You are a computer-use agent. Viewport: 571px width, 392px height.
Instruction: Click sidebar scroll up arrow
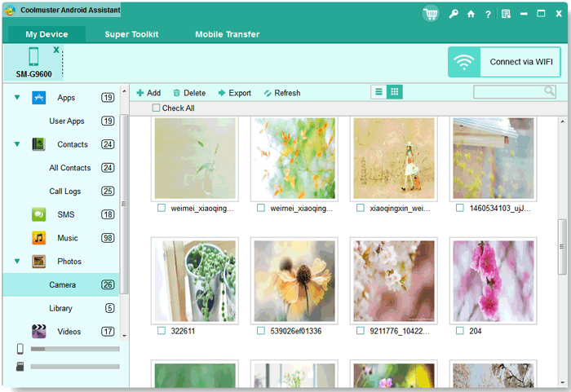point(124,91)
